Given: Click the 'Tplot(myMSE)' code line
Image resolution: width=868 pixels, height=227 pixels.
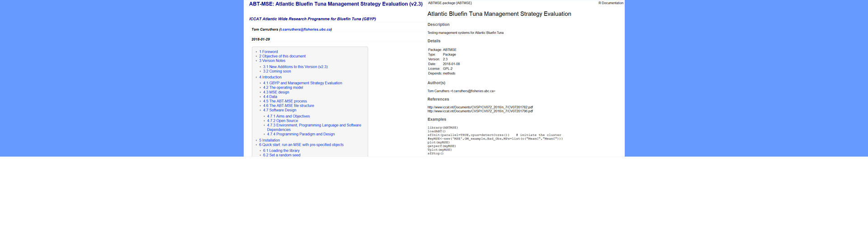Looking at the screenshot, I should coord(439,150).
